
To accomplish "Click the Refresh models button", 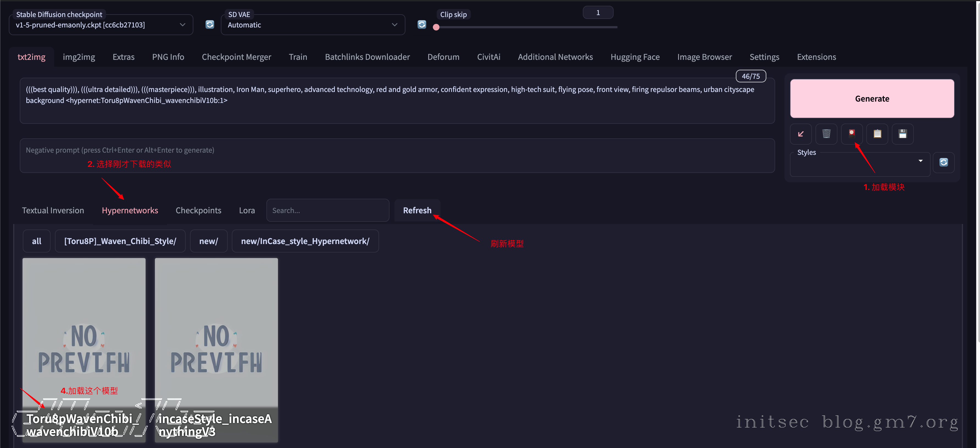I will point(417,210).
